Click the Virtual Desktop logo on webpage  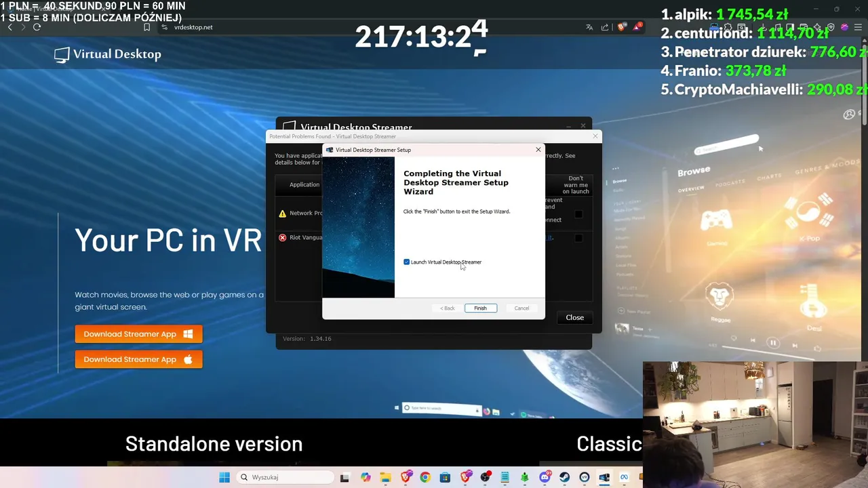(108, 54)
